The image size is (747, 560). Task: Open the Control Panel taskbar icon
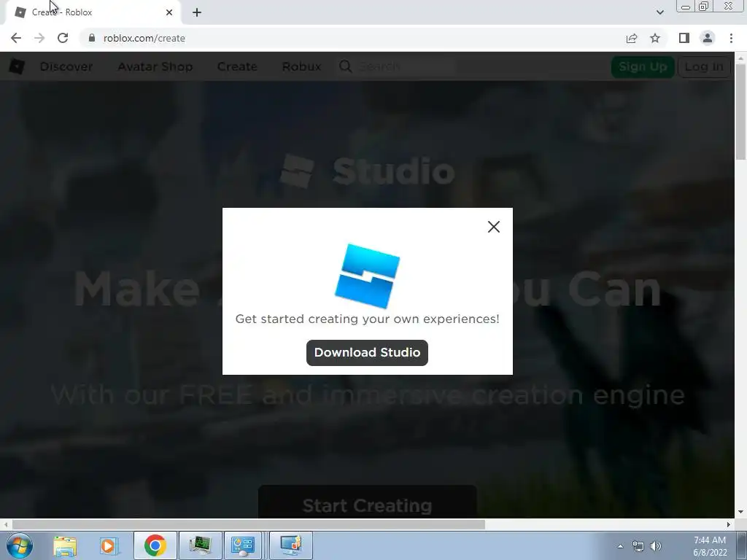click(243, 545)
